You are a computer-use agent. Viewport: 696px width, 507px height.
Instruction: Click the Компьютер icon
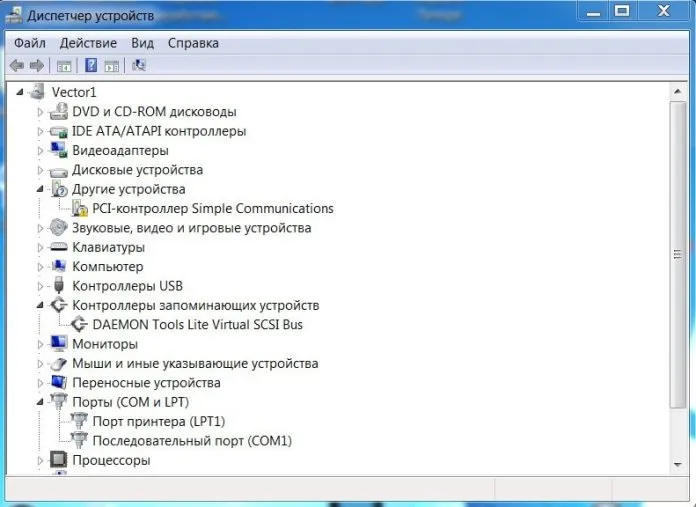point(58,266)
